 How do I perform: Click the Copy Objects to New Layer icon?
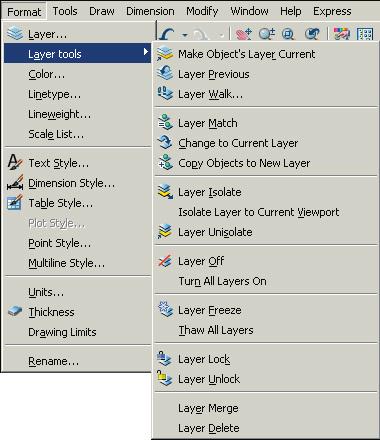tap(165, 163)
